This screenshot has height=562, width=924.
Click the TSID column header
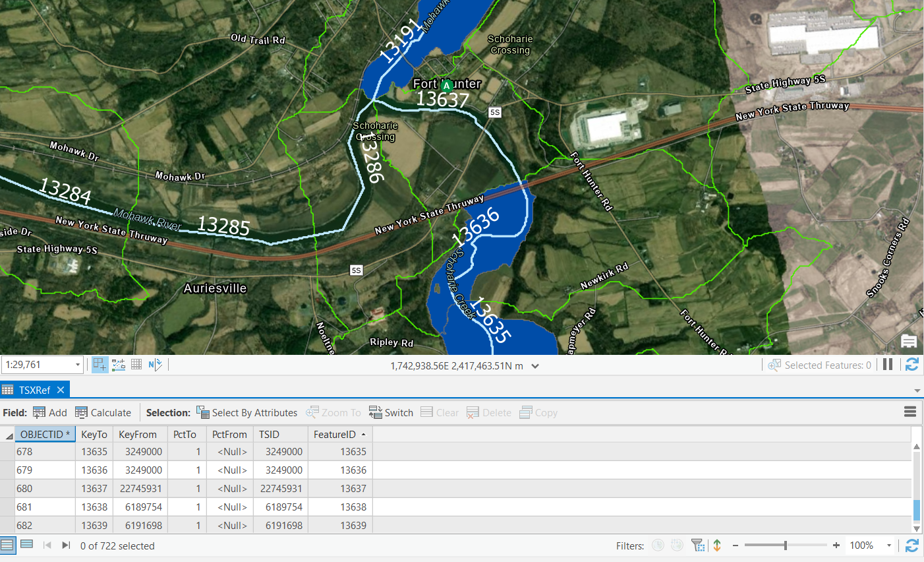pos(281,434)
